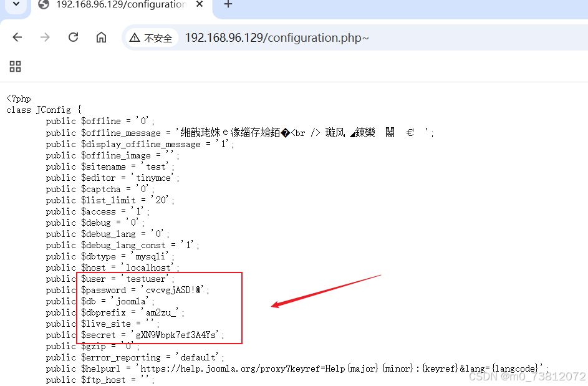This screenshot has width=588, height=386.
Task: Click the $debug_lang = '0' line
Action: (108, 234)
